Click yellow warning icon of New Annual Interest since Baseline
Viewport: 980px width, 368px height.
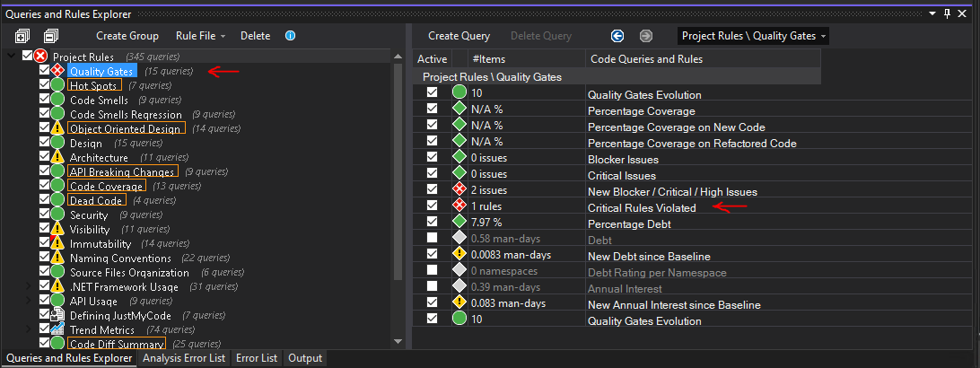[459, 302]
